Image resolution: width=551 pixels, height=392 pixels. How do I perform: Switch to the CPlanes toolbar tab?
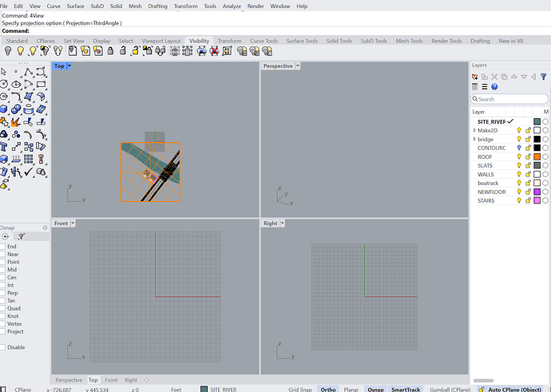(x=46, y=41)
